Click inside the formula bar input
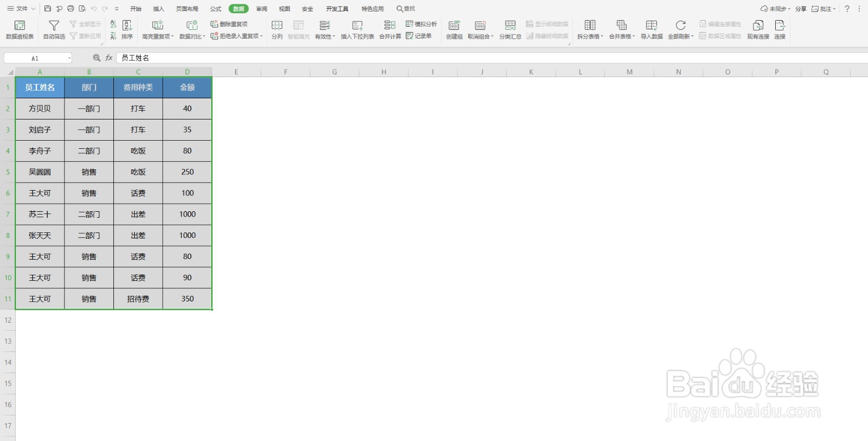This screenshot has width=868, height=441. click(x=491, y=58)
